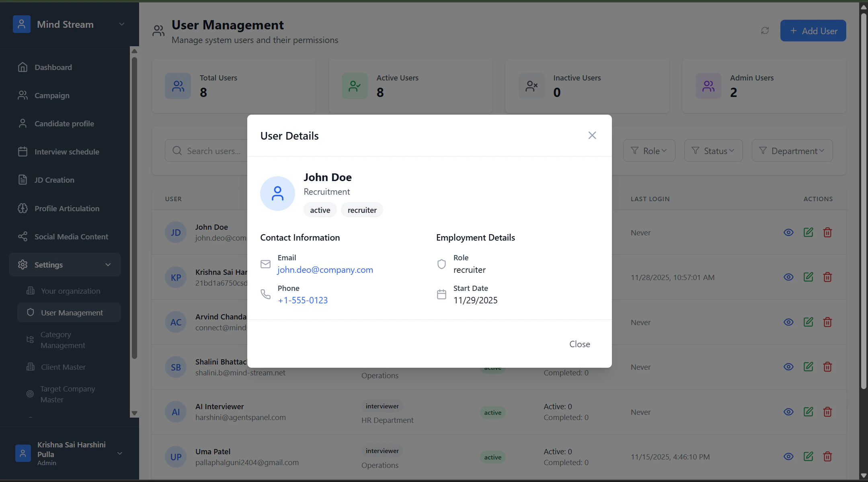This screenshot has height=482, width=868.
Task: View details eye icon for Arvind Chanda
Action: click(x=788, y=322)
